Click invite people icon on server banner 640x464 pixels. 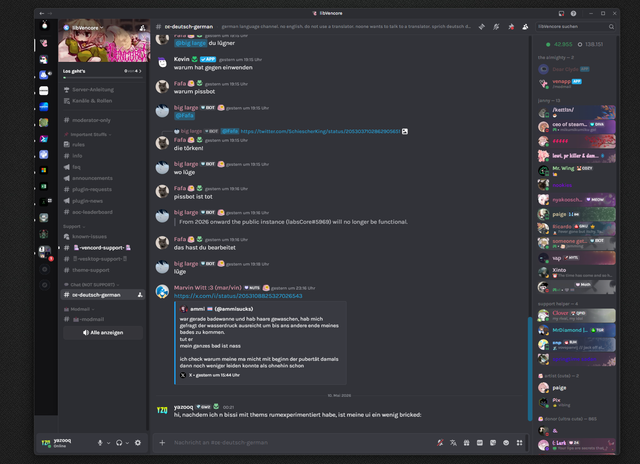pyautogui.click(x=142, y=28)
